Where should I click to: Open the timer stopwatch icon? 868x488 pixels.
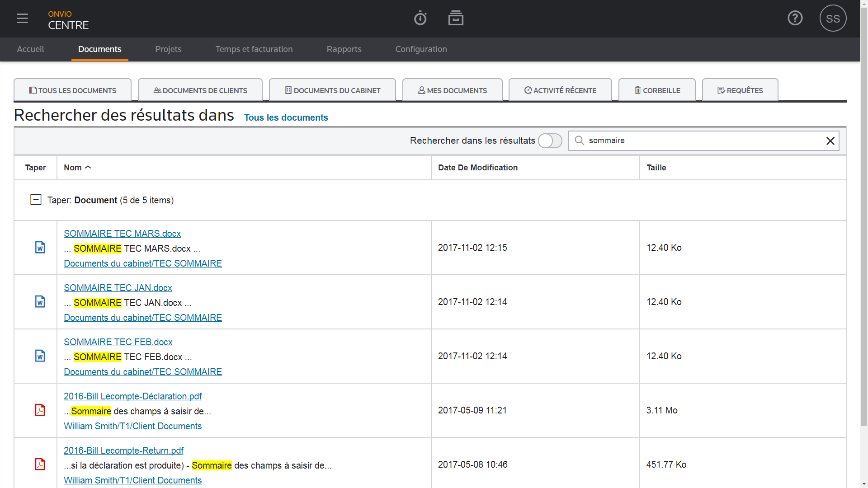point(420,19)
